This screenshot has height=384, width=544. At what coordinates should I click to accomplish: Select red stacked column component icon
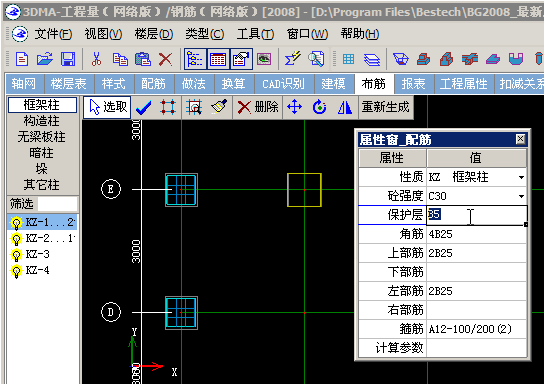point(424,59)
